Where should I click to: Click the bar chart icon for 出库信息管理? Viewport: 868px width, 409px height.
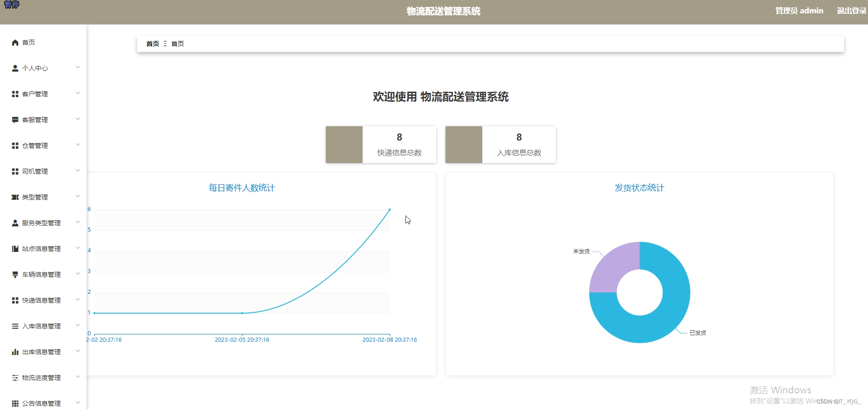[x=15, y=352]
